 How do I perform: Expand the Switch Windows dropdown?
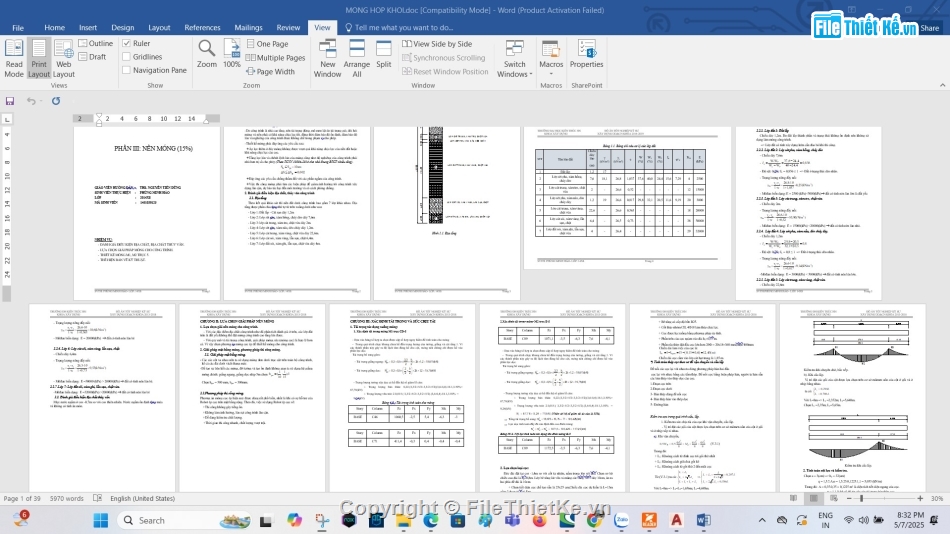514,58
